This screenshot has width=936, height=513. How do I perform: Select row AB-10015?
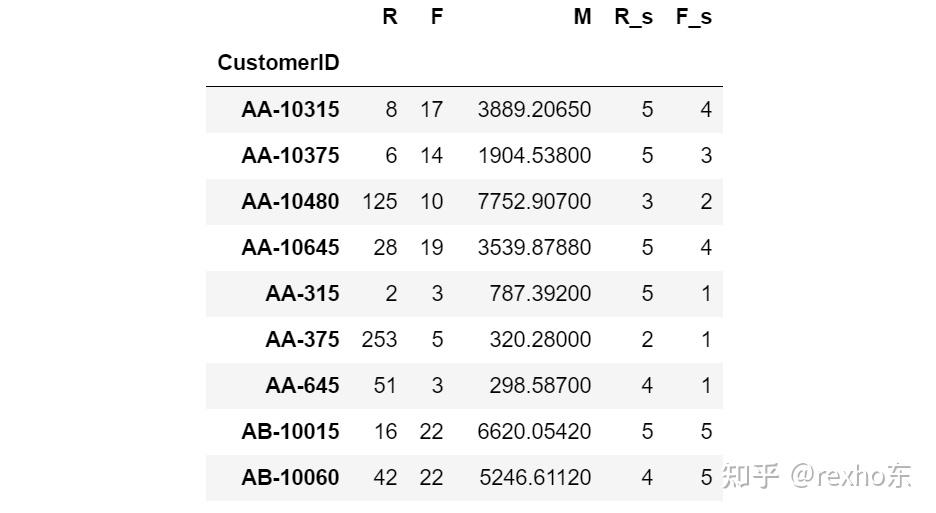tap(290, 431)
